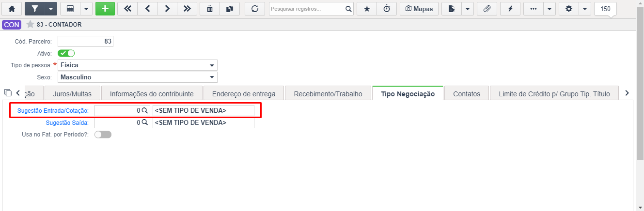644x211 pixels.
Task: Click the 150 record count badge
Action: click(x=605, y=9)
